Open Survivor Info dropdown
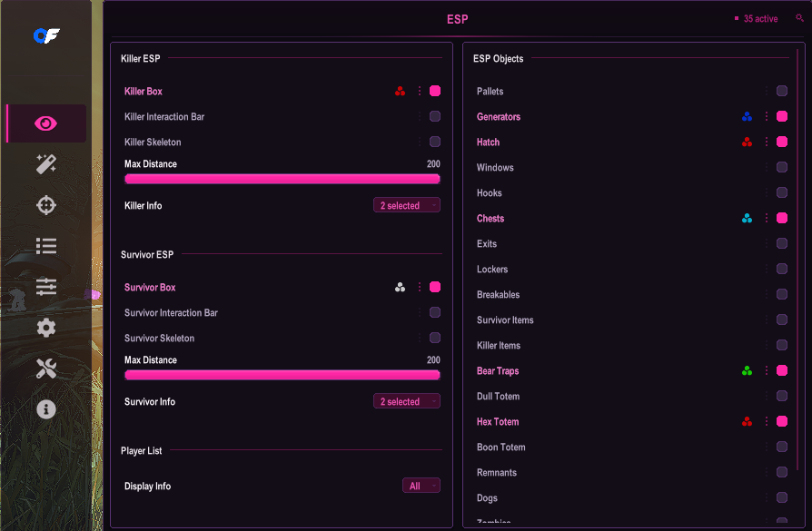 coord(407,401)
